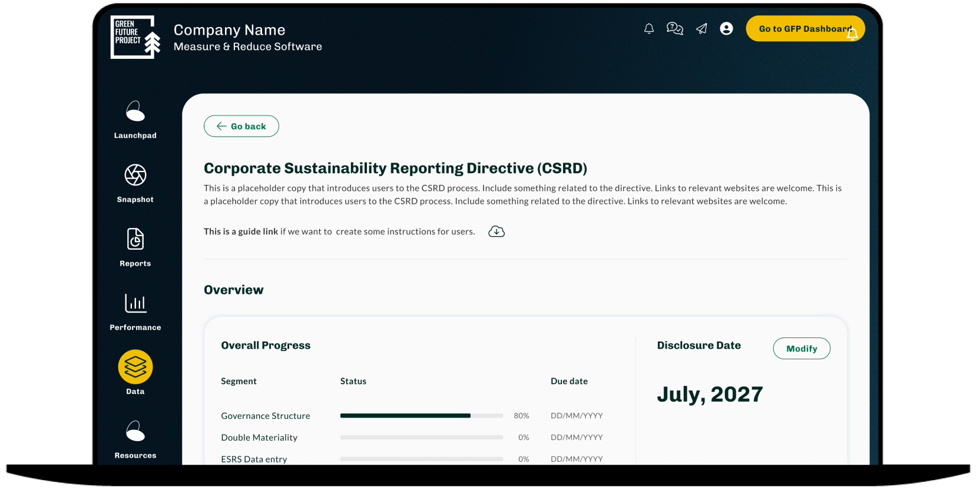Click the July, 2027 disclosure date
980x493 pixels.
[x=710, y=395]
